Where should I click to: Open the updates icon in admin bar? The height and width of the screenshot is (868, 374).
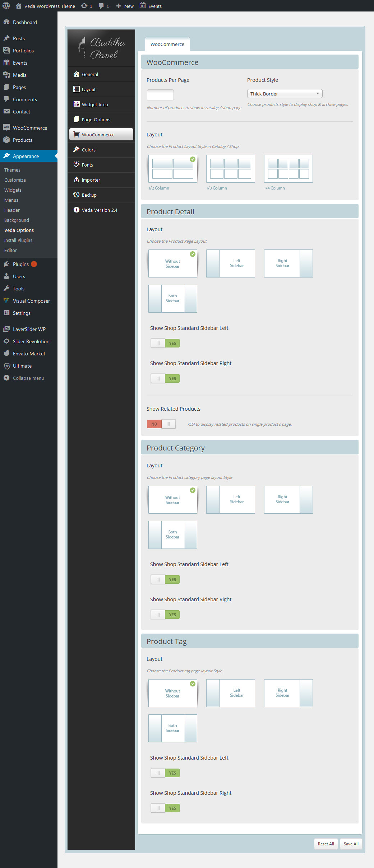[x=84, y=6]
